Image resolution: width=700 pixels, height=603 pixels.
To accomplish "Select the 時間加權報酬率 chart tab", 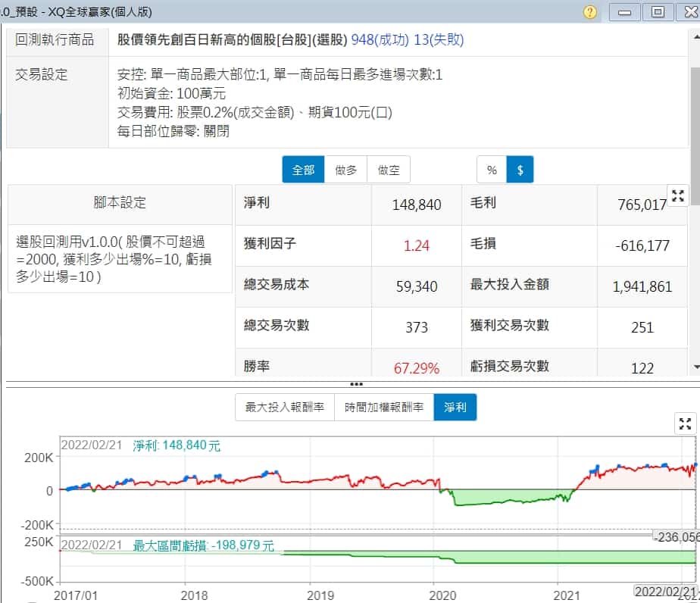I will (x=384, y=408).
